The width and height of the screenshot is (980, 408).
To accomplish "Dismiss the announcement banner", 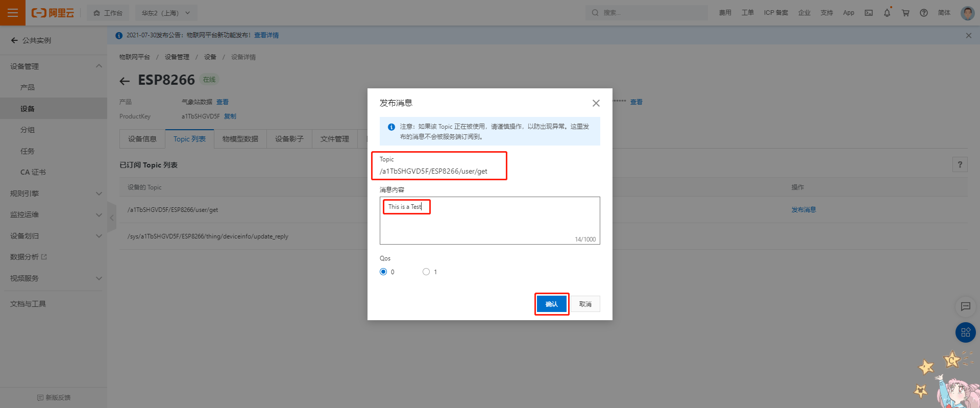I will [x=968, y=35].
